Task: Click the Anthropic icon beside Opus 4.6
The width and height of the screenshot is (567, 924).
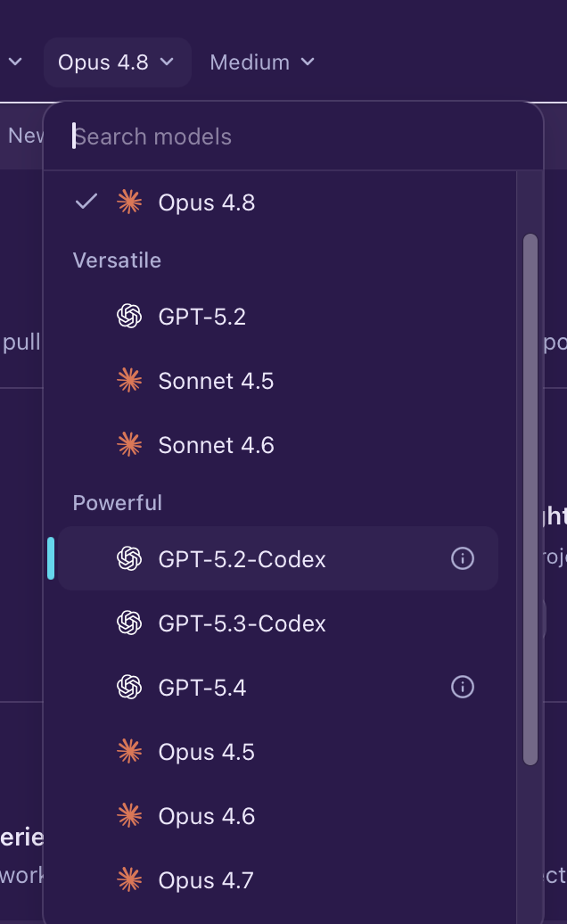Action: coord(129,815)
